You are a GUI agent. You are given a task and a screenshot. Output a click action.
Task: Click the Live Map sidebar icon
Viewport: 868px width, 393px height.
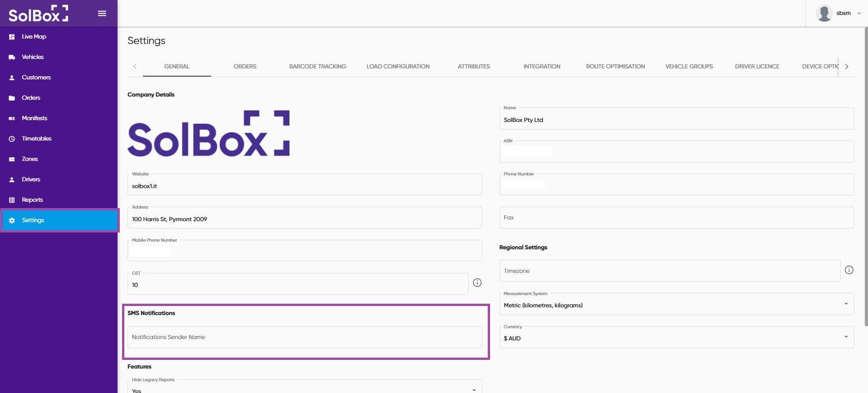point(12,37)
